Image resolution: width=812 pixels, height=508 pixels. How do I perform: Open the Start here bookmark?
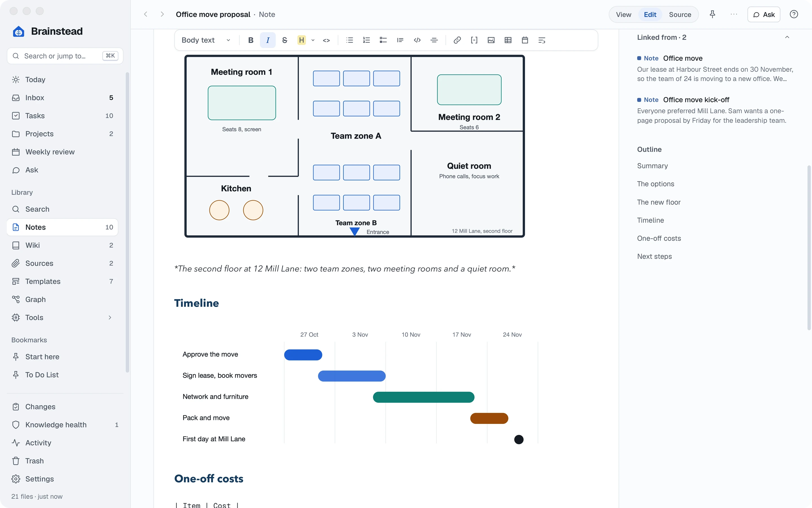(x=62, y=357)
